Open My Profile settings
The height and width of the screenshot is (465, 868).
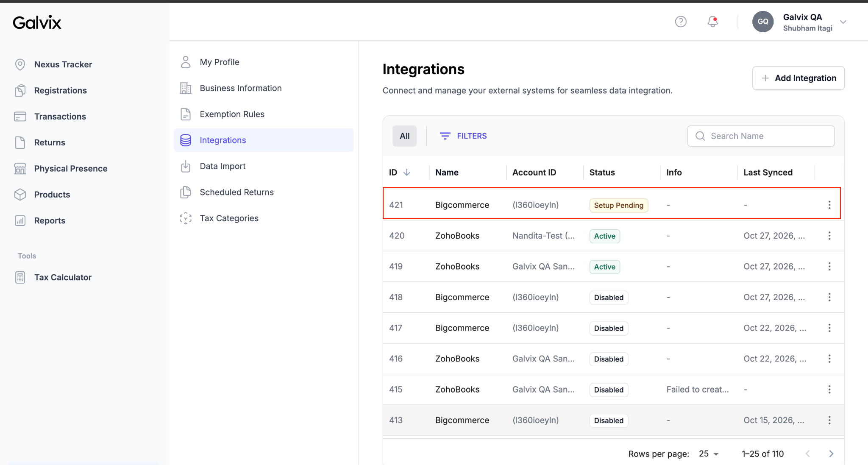coord(264,62)
